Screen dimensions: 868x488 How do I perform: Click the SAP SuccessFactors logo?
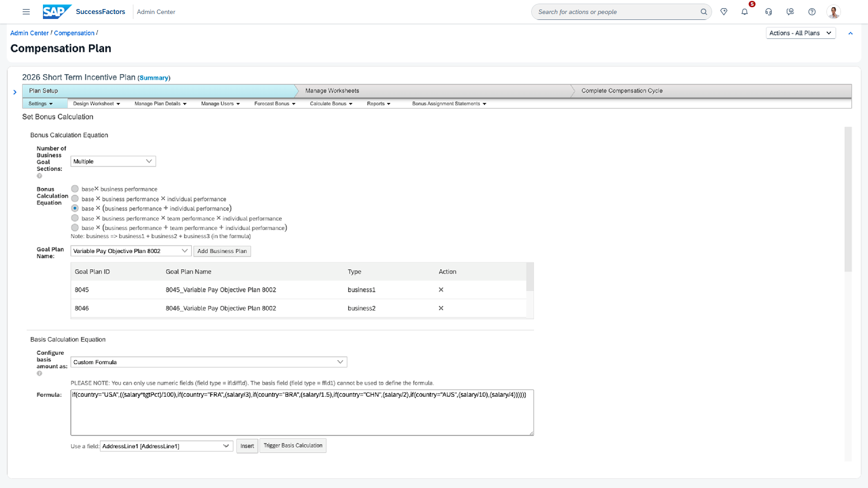pyautogui.click(x=84, y=12)
